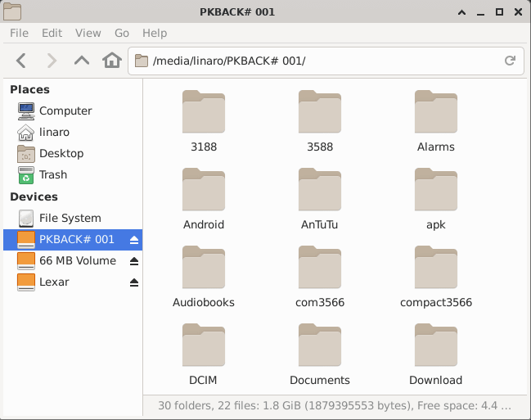Select the Android folder icon
The height and width of the screenshot is (420, 531).
tap(204, 189)
